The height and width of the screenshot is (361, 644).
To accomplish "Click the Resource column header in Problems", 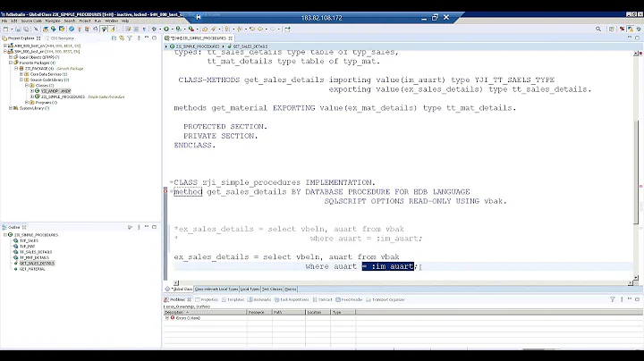I will click(259, 312).
